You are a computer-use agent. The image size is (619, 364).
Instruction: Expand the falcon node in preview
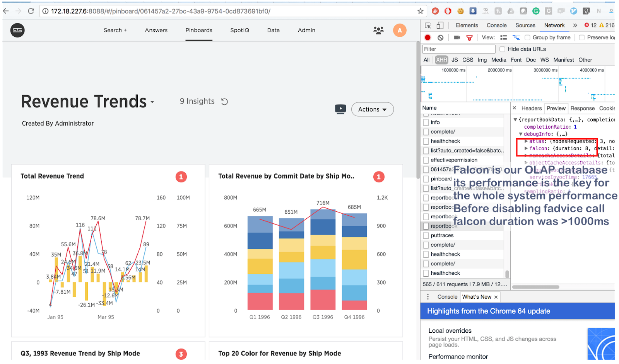[x=526, y=148]
